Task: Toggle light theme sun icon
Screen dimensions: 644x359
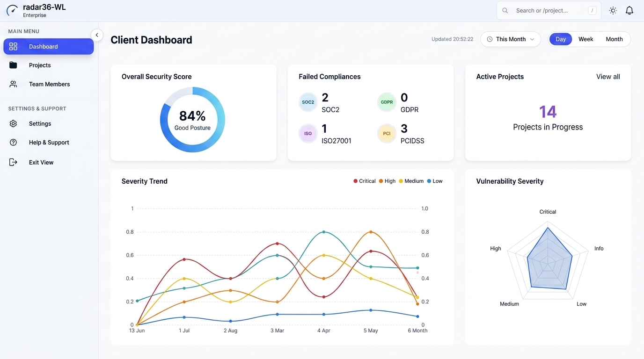Action: coord(613,10)
